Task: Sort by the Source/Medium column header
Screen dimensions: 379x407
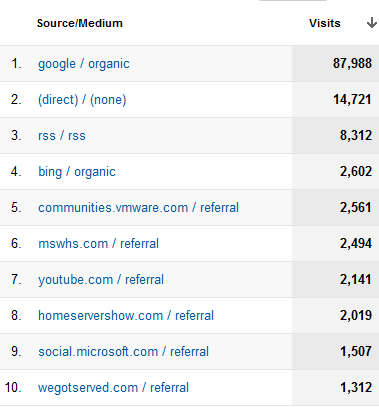Action: point(80,23)
